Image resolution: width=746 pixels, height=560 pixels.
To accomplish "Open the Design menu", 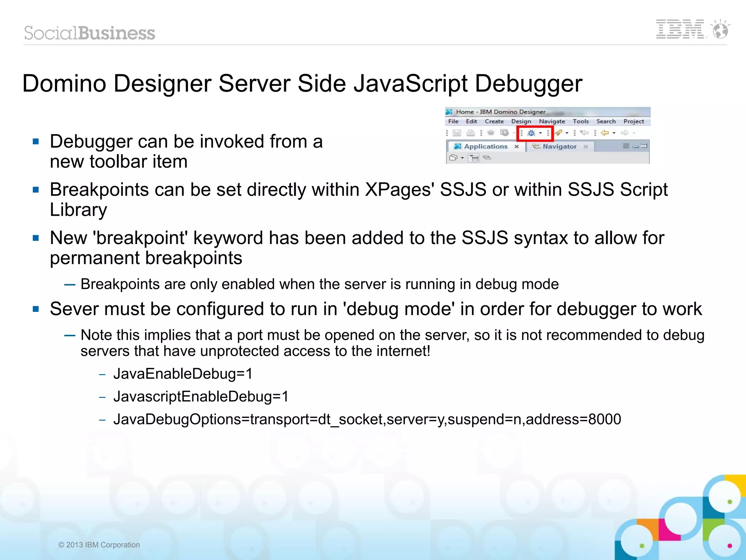I will point(521,122).
